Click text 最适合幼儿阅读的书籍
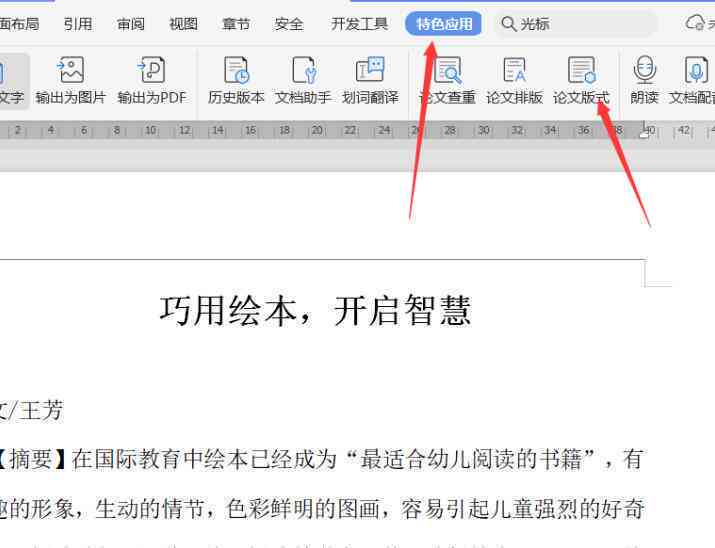 pyautogui.click(x=471, y=459)
